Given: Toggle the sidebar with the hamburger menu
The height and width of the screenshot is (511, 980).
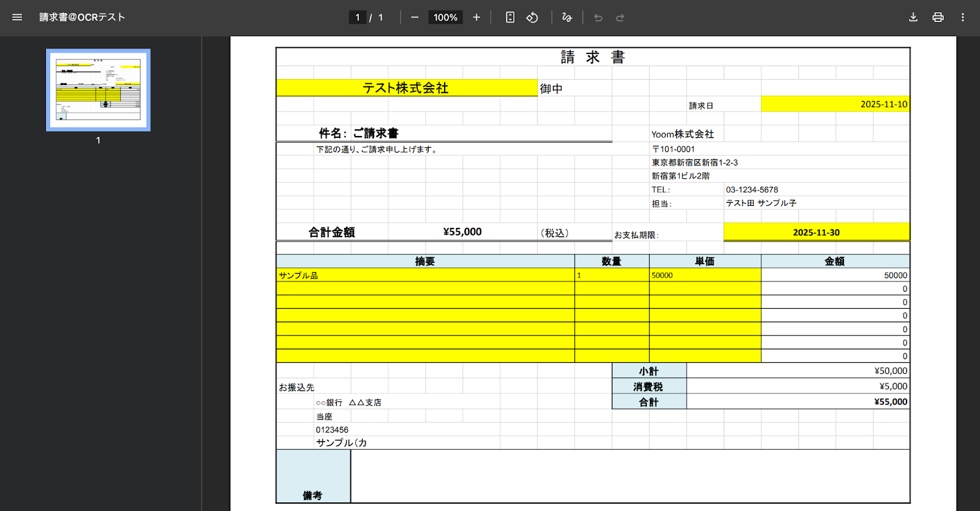Looking at the screenshot, I should (x=17, y=17).
